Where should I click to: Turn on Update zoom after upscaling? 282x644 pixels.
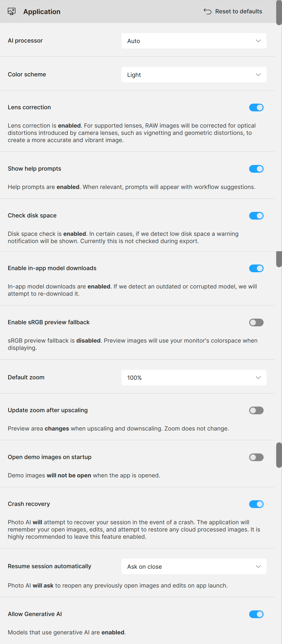256,410
